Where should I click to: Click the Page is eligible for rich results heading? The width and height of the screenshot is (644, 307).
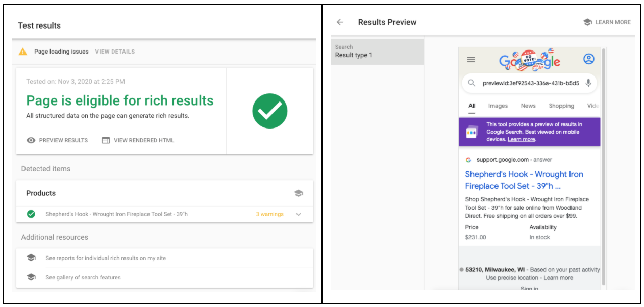point(120,100)
